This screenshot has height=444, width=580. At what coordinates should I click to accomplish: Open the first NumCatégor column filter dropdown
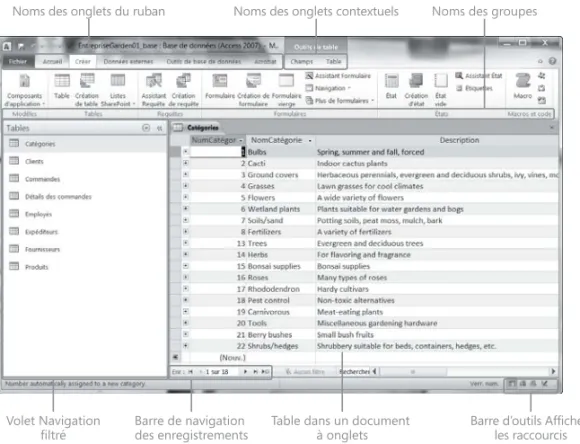pyautogui.click(x=241, y=141)
